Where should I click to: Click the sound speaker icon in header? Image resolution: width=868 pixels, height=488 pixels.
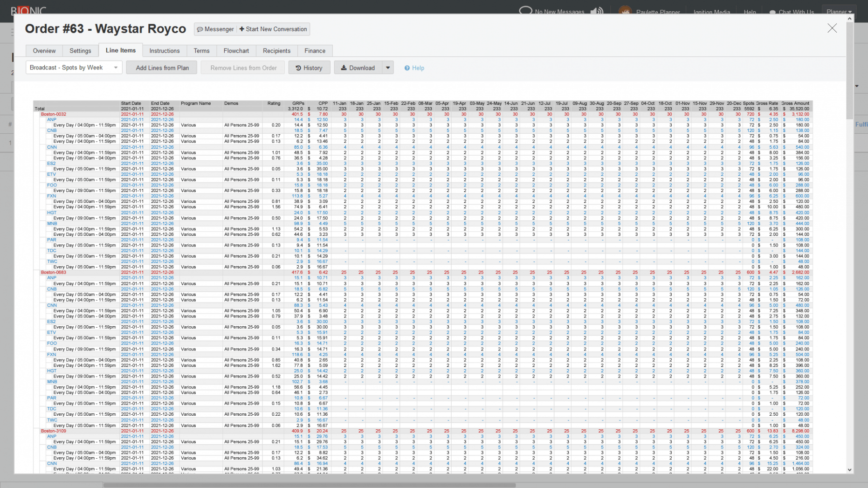point(597,11)
